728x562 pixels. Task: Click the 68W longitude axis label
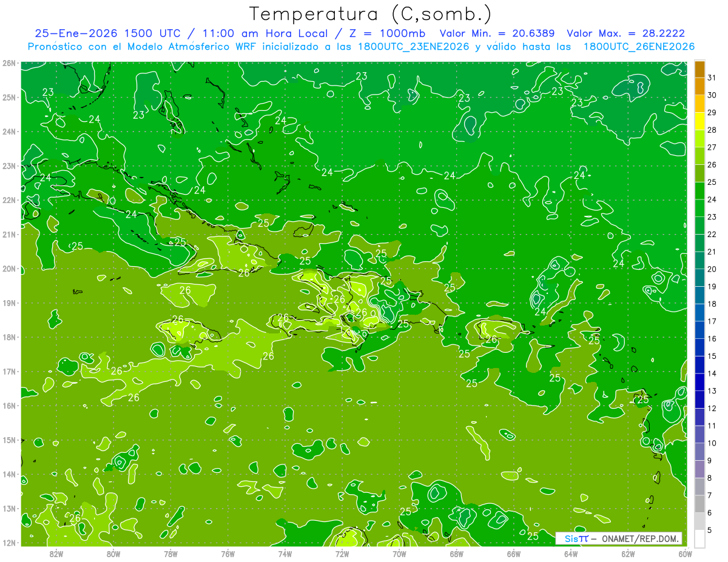[x=457, y=554]
